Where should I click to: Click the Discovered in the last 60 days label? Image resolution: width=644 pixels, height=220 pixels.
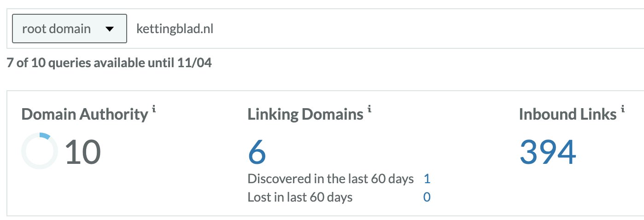[x=331, y=179]
